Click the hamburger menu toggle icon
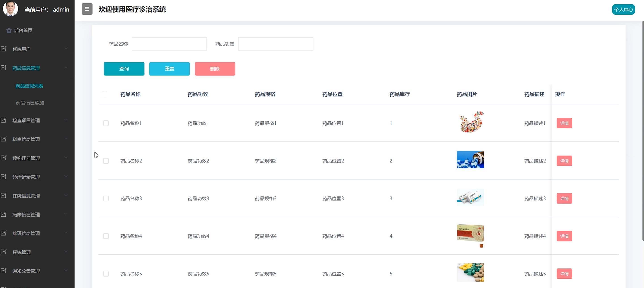Viewport: 644px width, 288px height. point(87,9)
